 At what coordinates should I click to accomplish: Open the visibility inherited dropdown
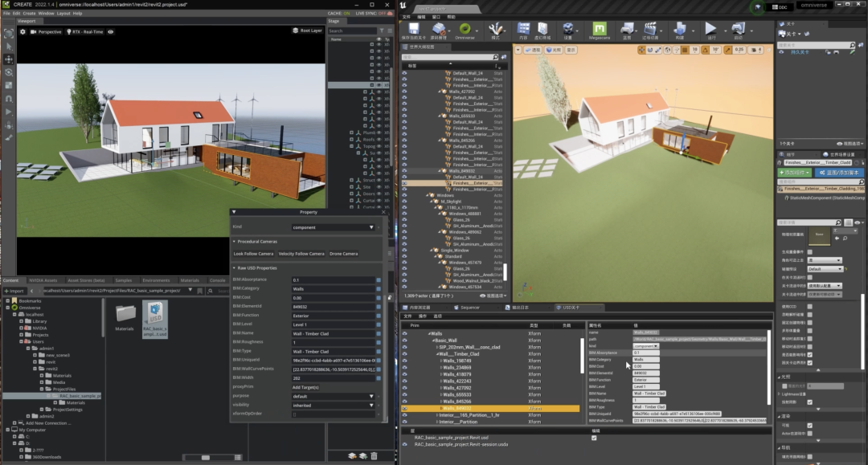coord(333,406)
